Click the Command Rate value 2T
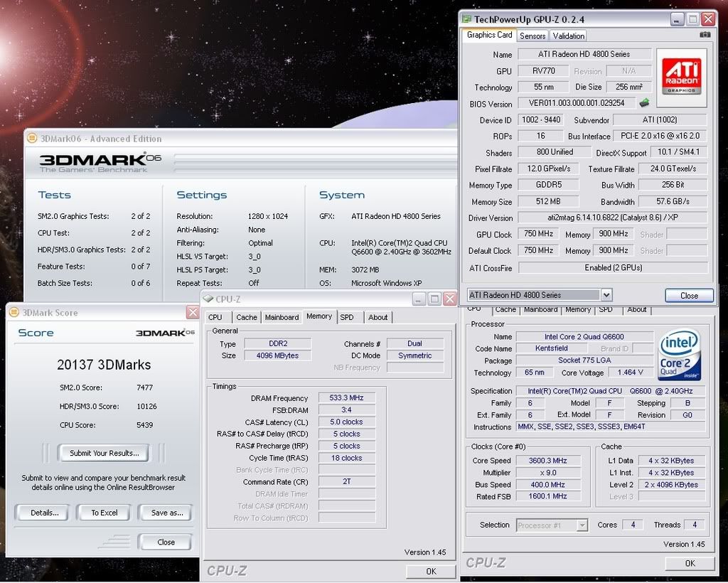The height and width of the screenshot is (583, 728). (346, 482)
